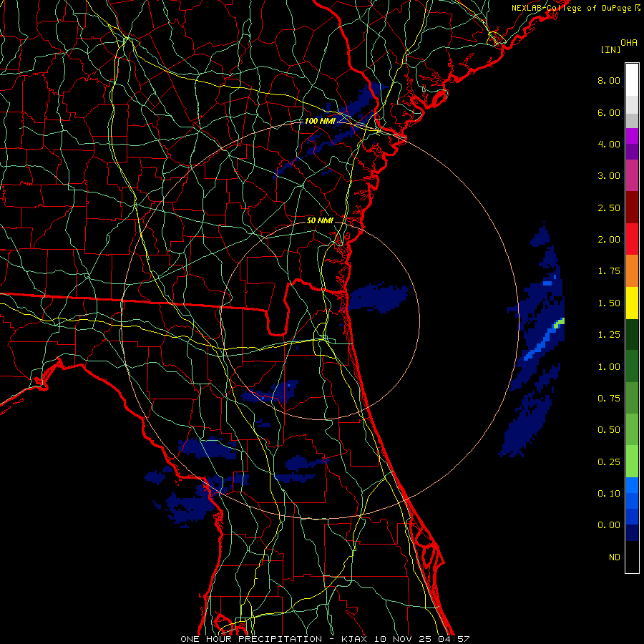Select the 0.10 legend value
Viewport: 644px width, 644px height.
click(609, 494)
